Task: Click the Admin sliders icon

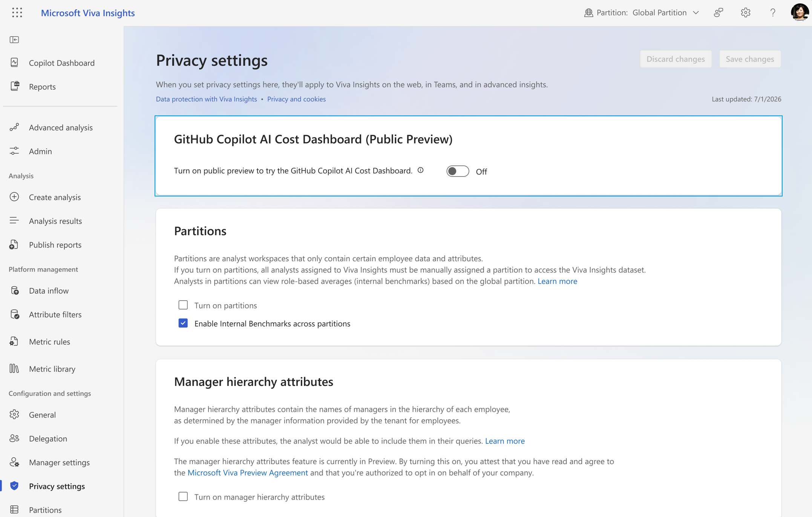Action: [14, 151]
